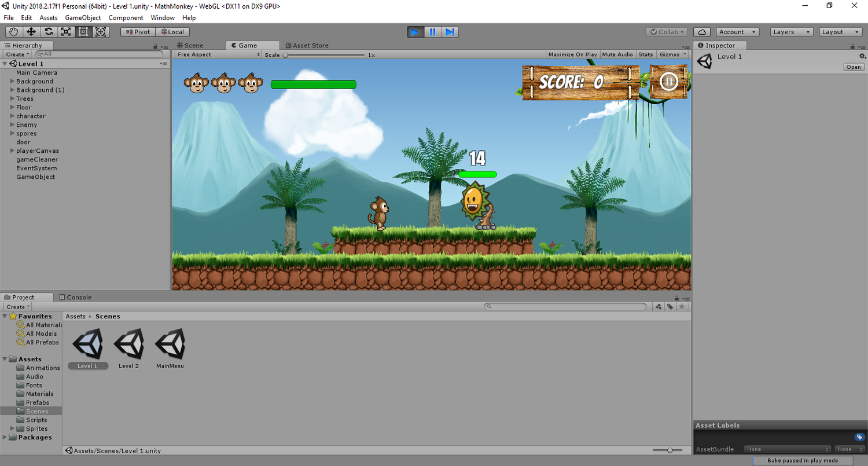Click the Hierarchy search field
This screenshot has width=868, height=466.
tap(99, 54)
